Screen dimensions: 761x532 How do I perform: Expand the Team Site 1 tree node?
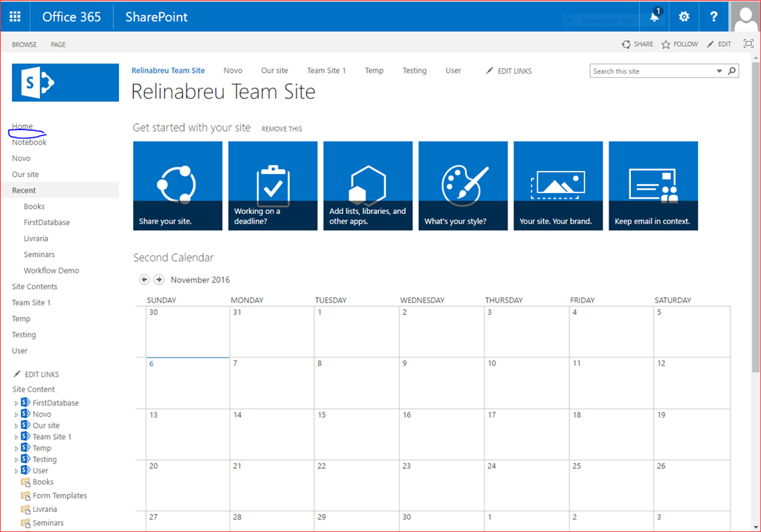(16, 438)
